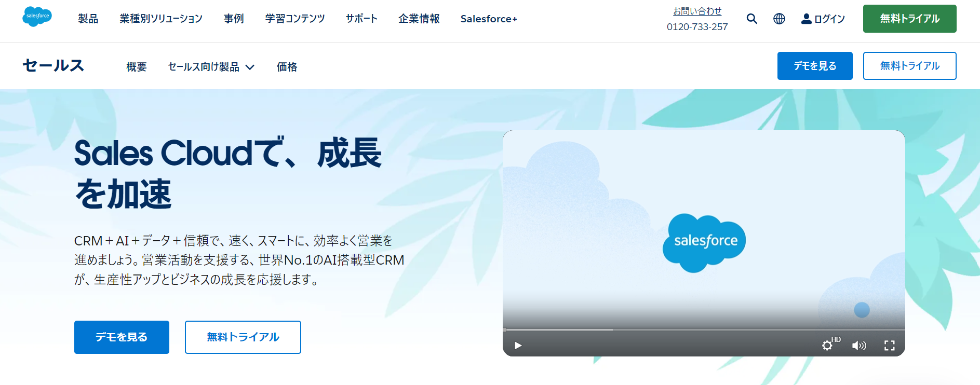Seek on the video progress bar
Viewport: 980px width, 385px height.
704,329
